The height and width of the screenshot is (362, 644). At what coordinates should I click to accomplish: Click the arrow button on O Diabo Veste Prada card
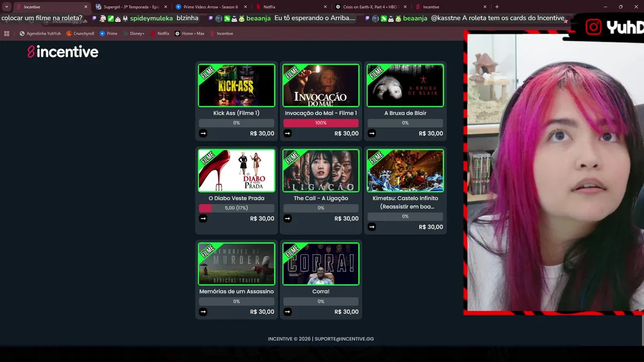point(203,218)
